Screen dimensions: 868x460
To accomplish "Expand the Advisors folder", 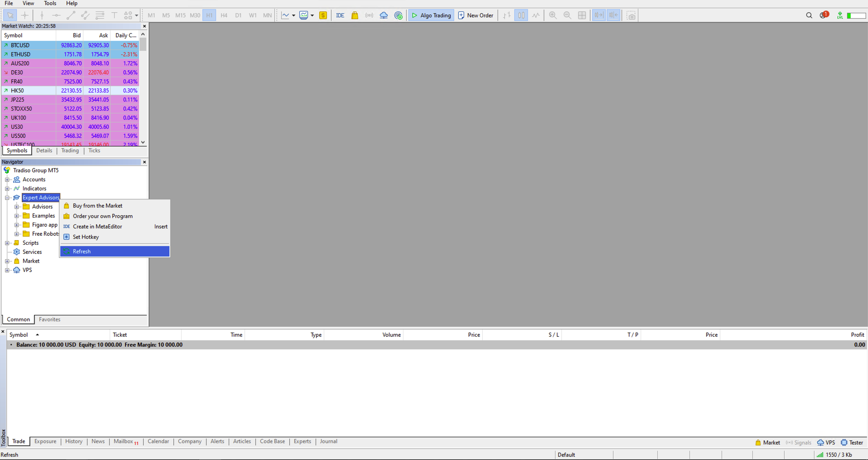I will (x=17, y=207).
